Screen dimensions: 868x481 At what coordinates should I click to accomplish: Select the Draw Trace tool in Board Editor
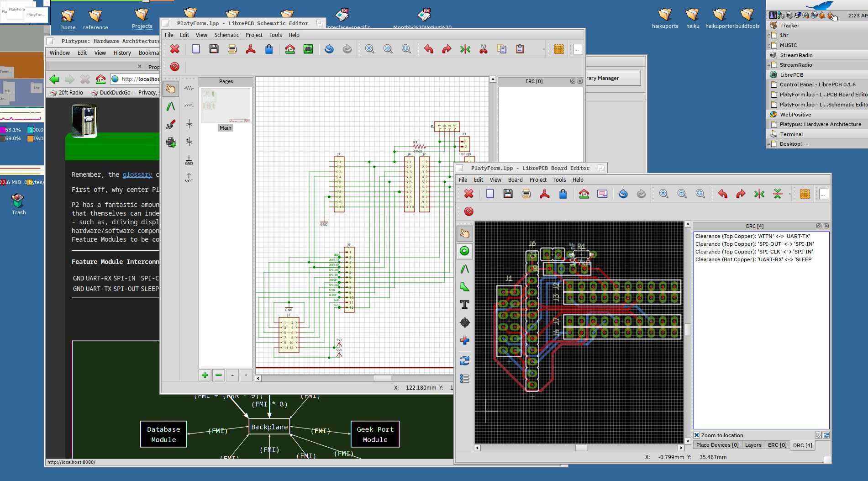464,269
